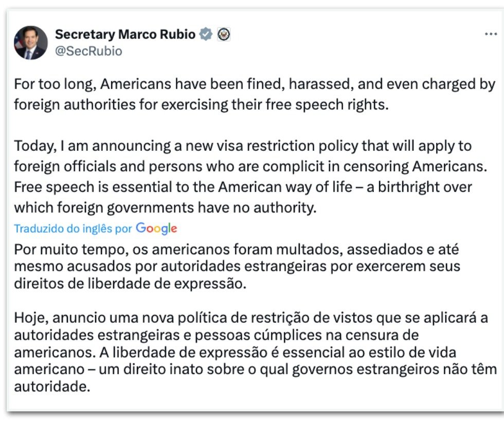
Task: Click the line starting 'For too long, Americans'
Action: [254, 84]
